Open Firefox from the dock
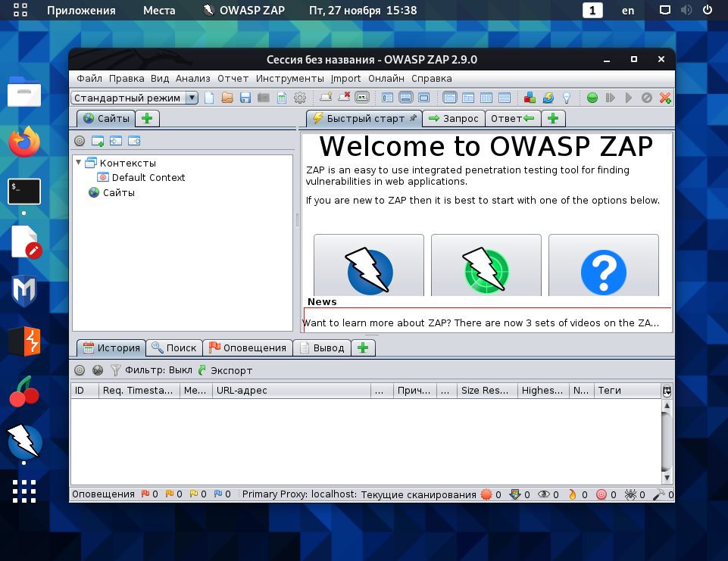Screen dimensions: 728x561 pos(24,142)
